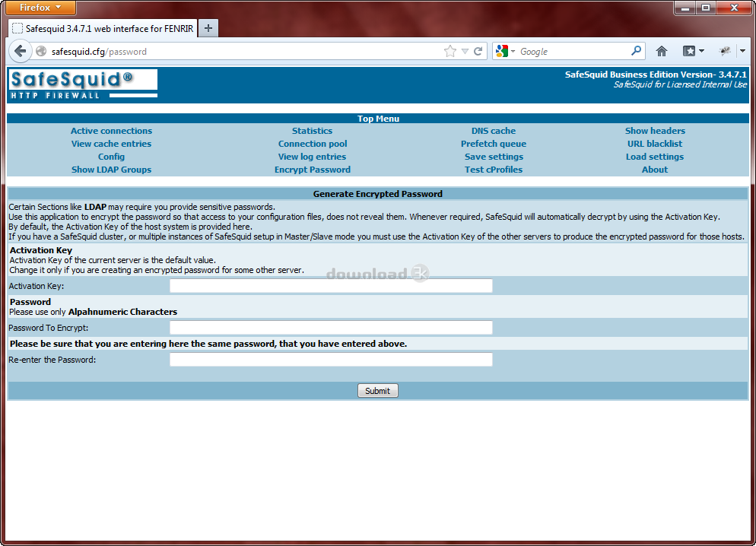Open the Statistics page
The height and width of the screenshot is (546, 756).
(x=312, y=131)
